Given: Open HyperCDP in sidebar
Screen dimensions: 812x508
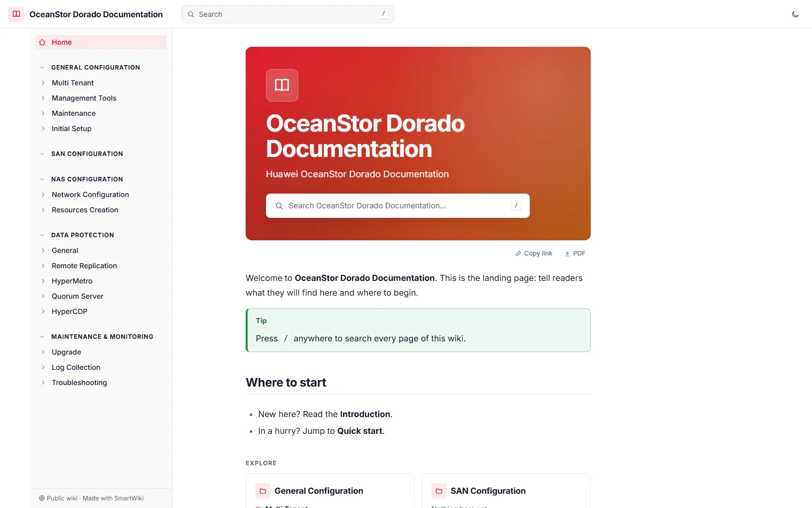Looking at the screenshot, I should [x=70, y=311].
